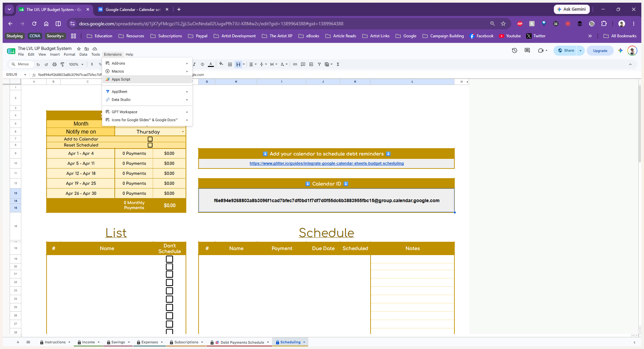This screenshot has height=349, width=644.
Task: Open the Scheduling sheet tab menu arrow
Action: (304, 342)
